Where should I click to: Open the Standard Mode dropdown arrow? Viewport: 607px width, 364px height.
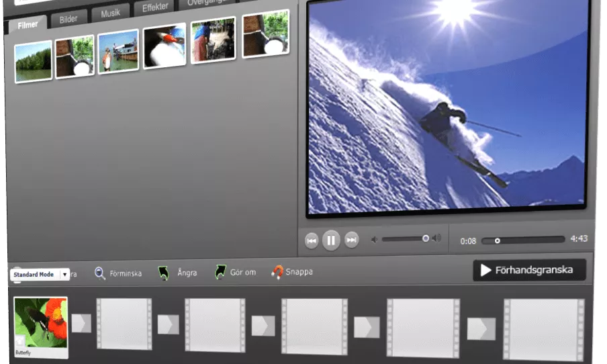click(64, 274)
